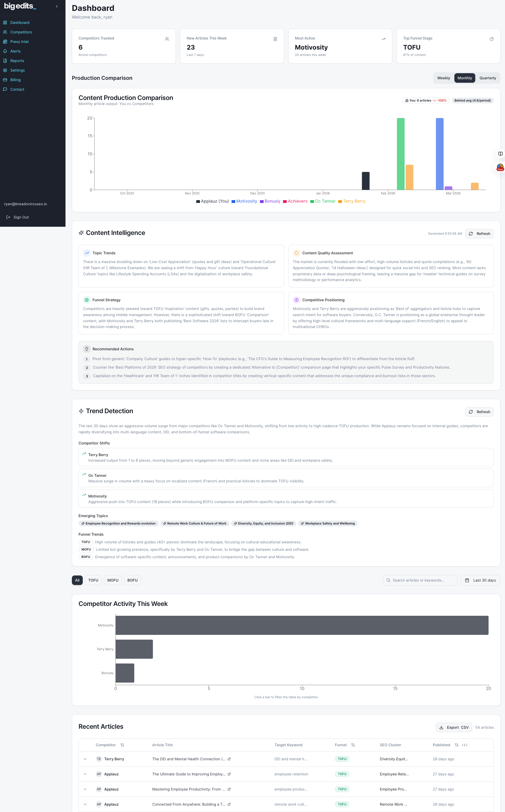Export recent articles as CSV

coord(454,727)
